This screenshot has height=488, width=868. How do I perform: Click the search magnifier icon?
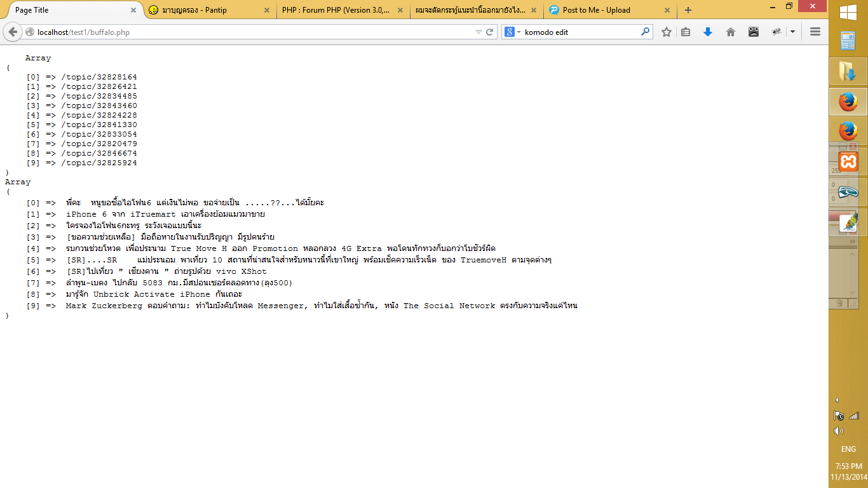coord(646,32)
